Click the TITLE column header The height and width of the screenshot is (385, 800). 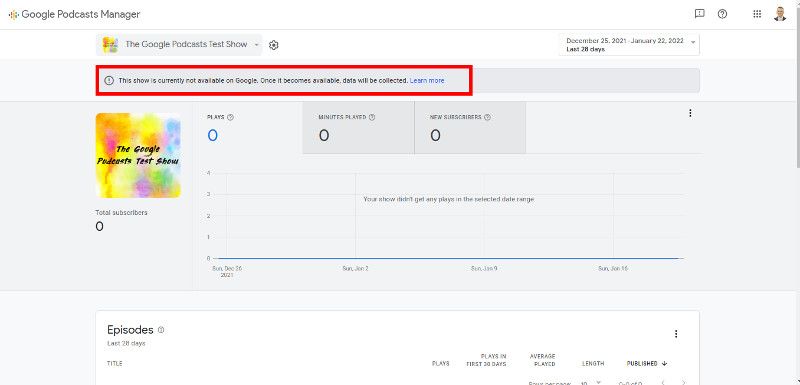coord(114,364)
